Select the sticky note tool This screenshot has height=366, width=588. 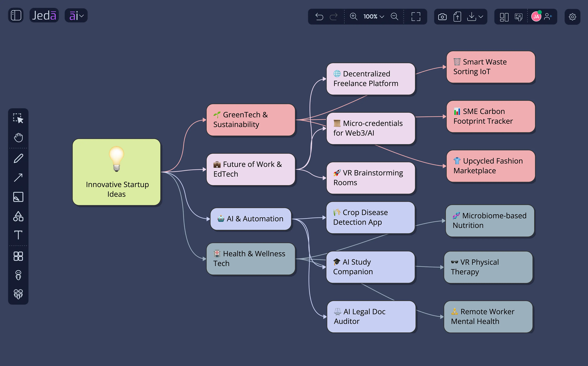tap(18, 197)
